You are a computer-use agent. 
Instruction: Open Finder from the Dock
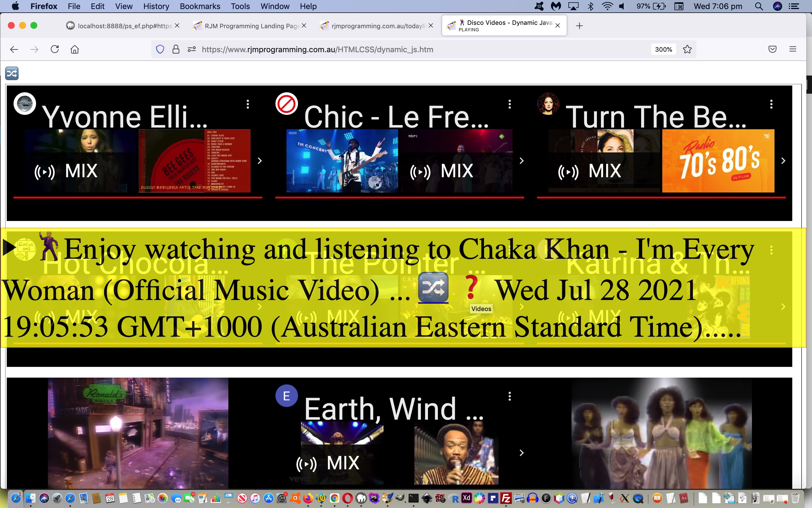click(30, 498)
